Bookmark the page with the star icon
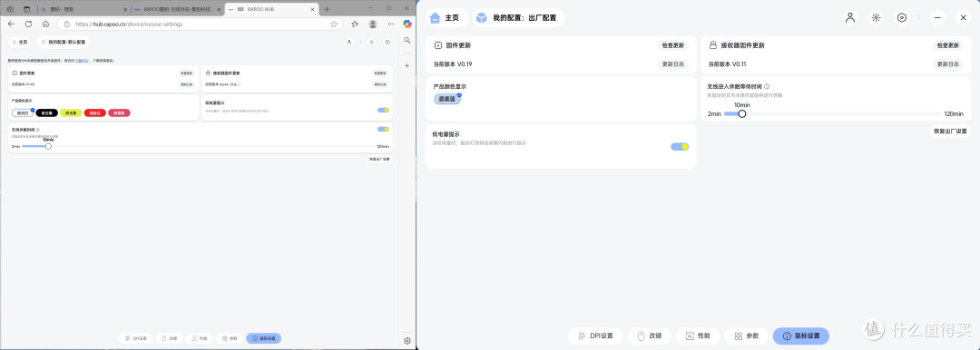The image size is (980, 350). tap(334, 24)
